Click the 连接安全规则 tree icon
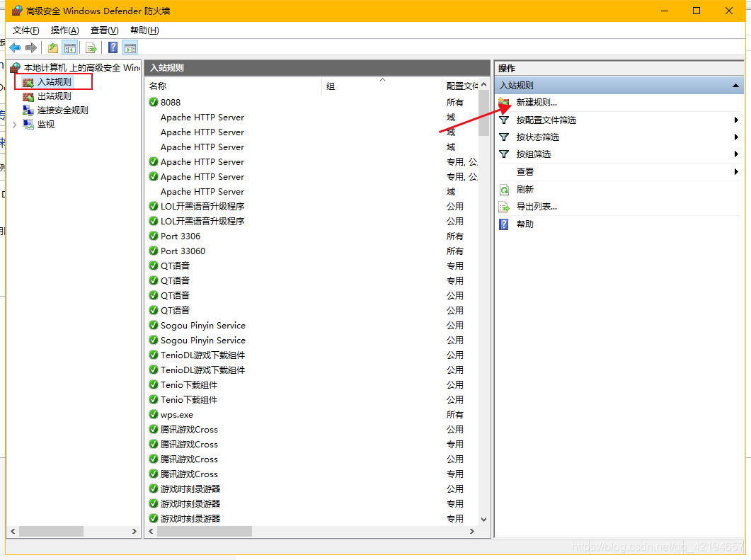Image resolution: width=751 pixels, height=560 pixels. [28, 110]
